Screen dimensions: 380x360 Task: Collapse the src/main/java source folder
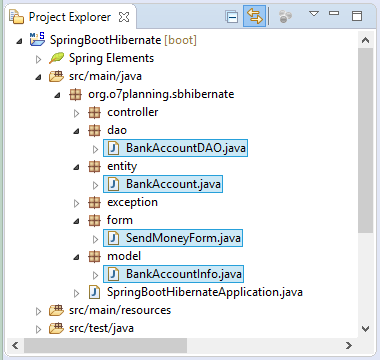[38, 77]
